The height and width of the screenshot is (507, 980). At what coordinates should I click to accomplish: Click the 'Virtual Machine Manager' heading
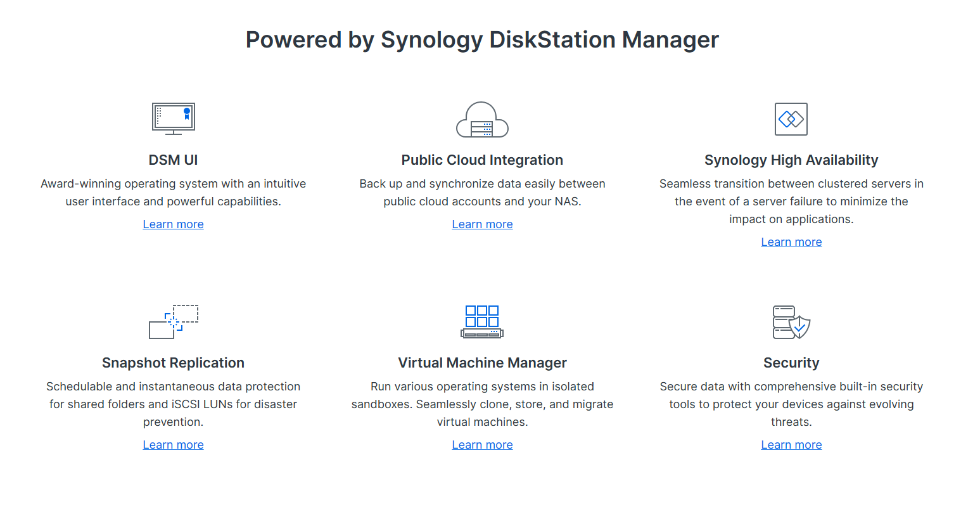[482, 363]
